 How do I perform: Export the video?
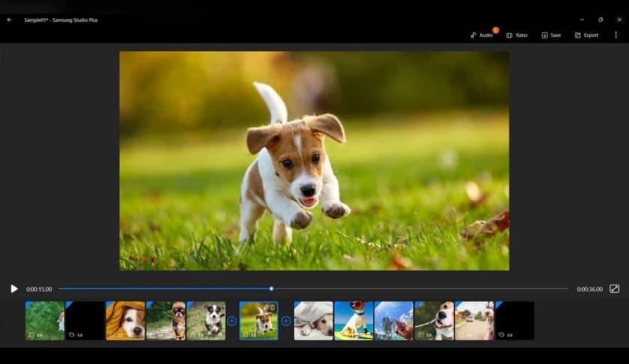point(586,35)
